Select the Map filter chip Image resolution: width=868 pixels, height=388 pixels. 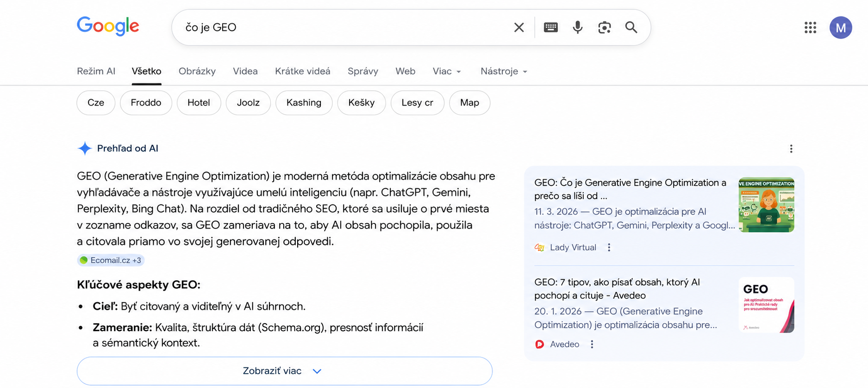pyautogui.click(x=469, y=103)
